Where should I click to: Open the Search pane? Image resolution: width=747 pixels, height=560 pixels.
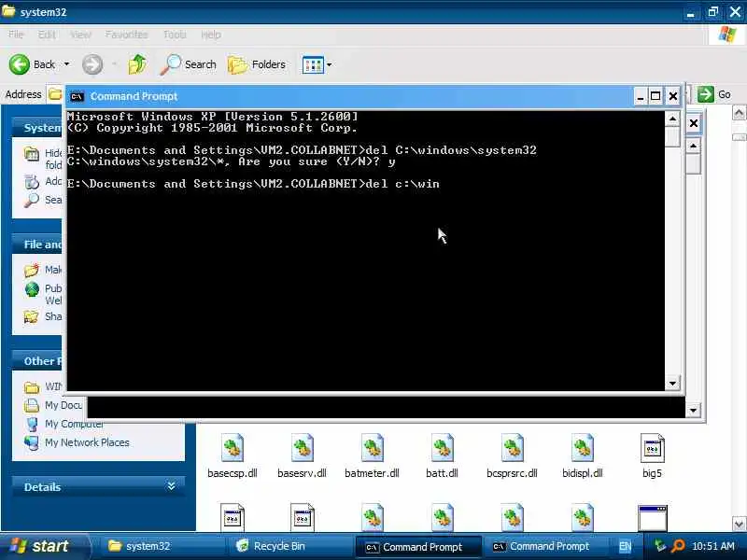pyautogui.click(x=189, y=64)
